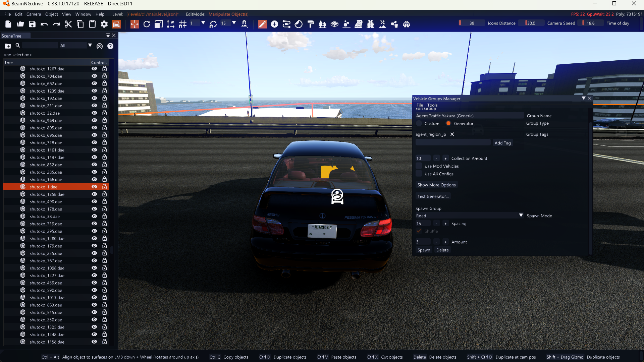Add new folder in SceneTree
Screen dimensions: 644x362
click(8, 46)
